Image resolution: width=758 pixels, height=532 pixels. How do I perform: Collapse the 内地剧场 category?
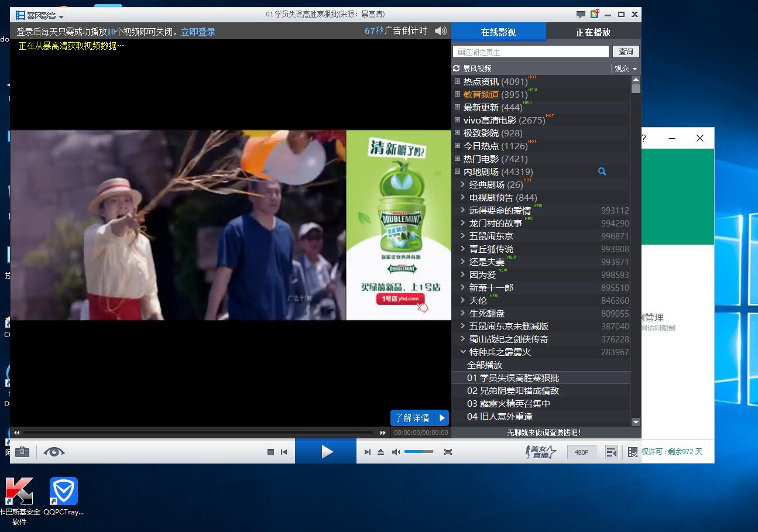point(458,171)
